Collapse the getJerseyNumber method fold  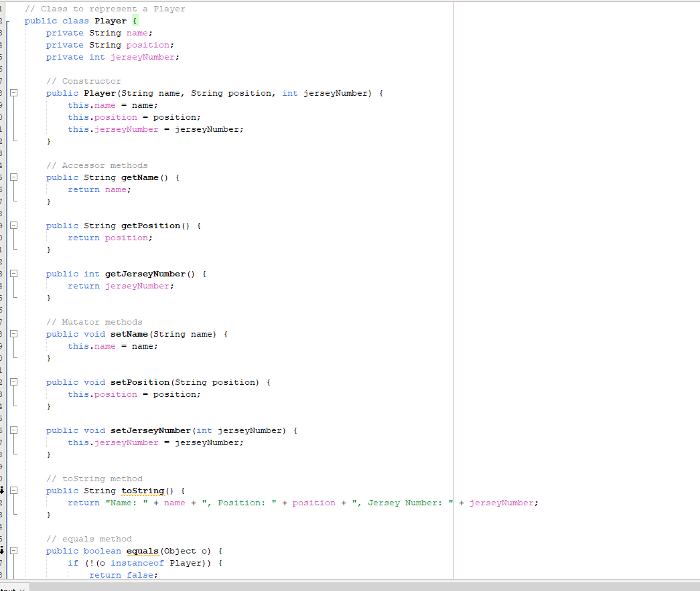13,274
